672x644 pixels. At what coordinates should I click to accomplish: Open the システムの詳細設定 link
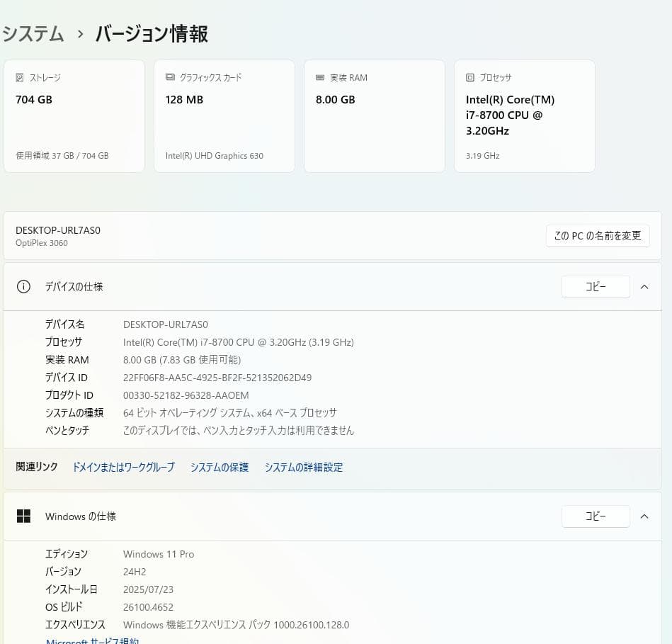(x=303, y=467)
